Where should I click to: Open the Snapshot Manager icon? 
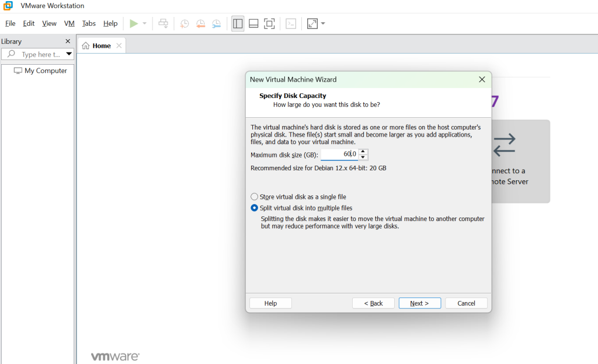coord(217,23)
